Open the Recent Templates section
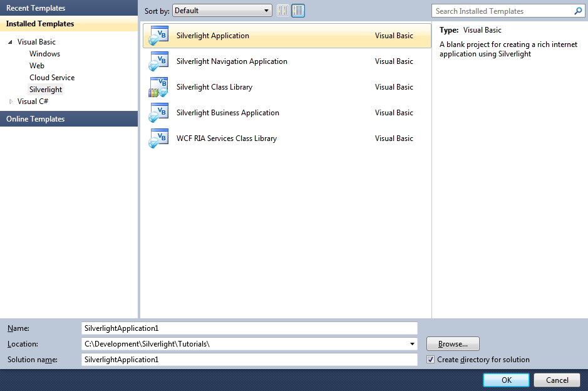The height and width of the screenshot is (391, 588). coord(69,8)
